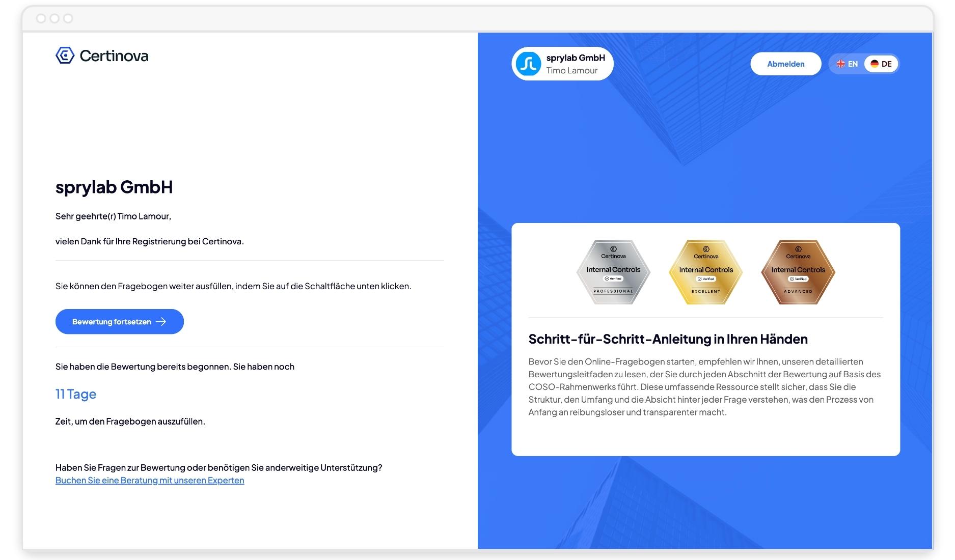Click the 11 Tage remaining-time text
955x560 pixels.
coord(76,394)
